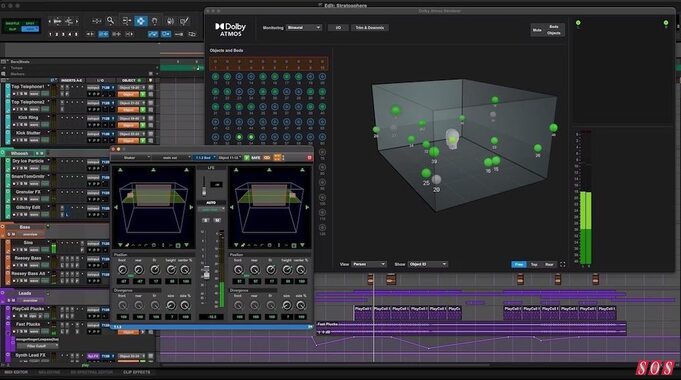This screenshot has height=380, width=681.
Task: Solo the Top Telephone1 track
Action: coord(20,94)
